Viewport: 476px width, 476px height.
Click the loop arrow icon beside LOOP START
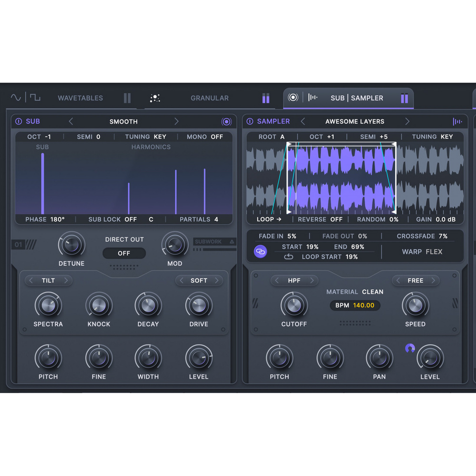click(289, 257)
